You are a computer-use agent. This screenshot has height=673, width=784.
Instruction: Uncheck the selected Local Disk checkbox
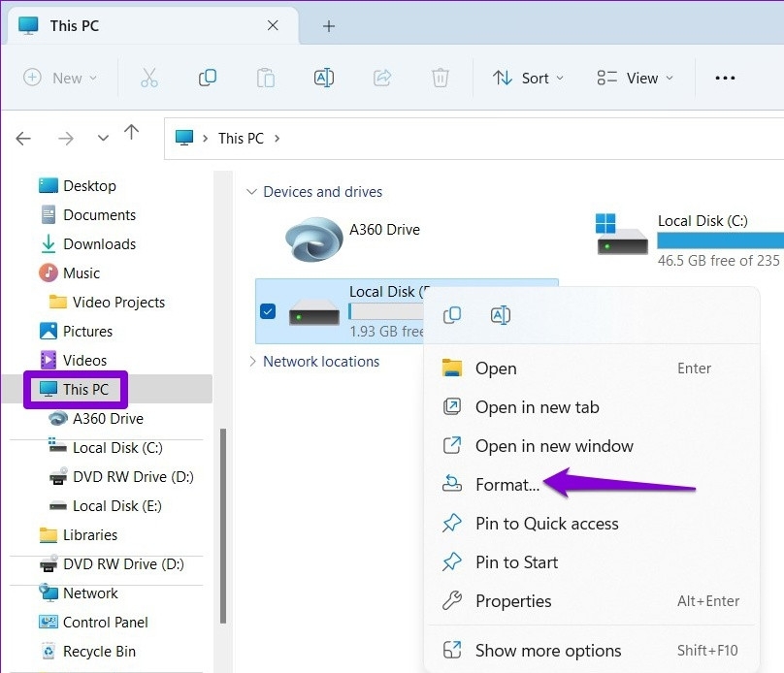coord(269,311)
